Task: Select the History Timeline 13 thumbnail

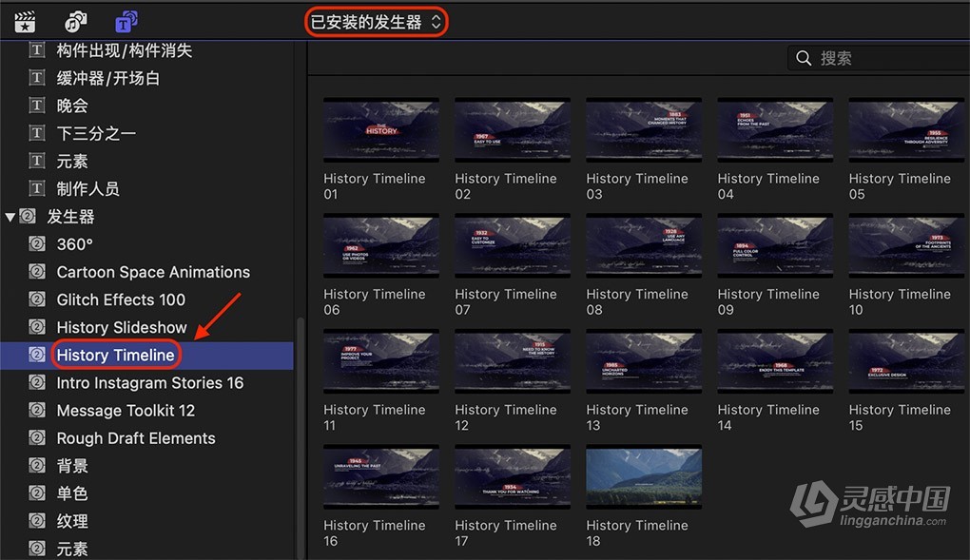Action: click(644, 361)
